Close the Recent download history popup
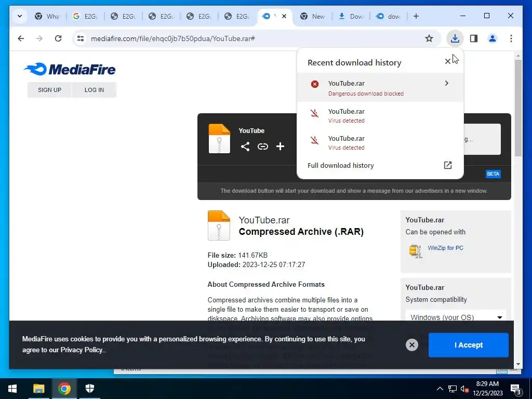This screenshot has width=532, height=399. (x=447, y=61)
